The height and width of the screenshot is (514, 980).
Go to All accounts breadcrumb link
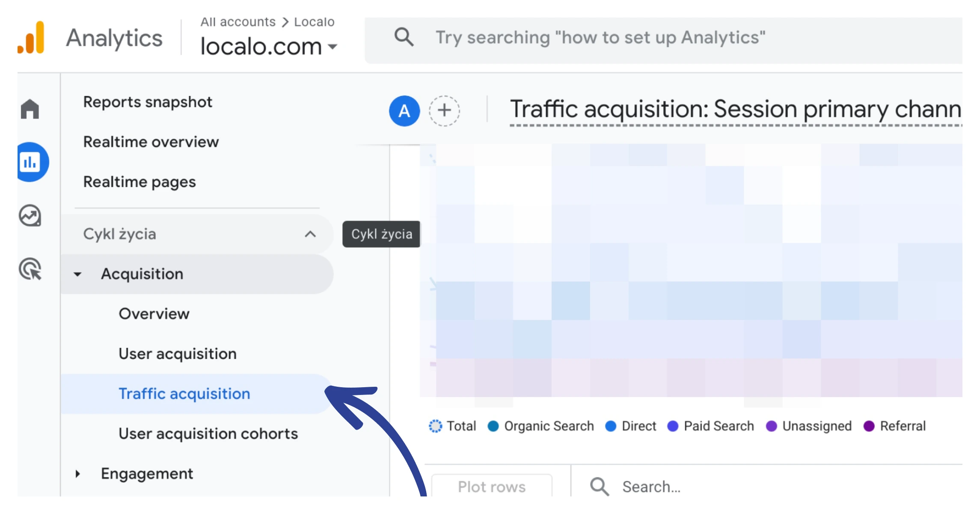(238, 22)
